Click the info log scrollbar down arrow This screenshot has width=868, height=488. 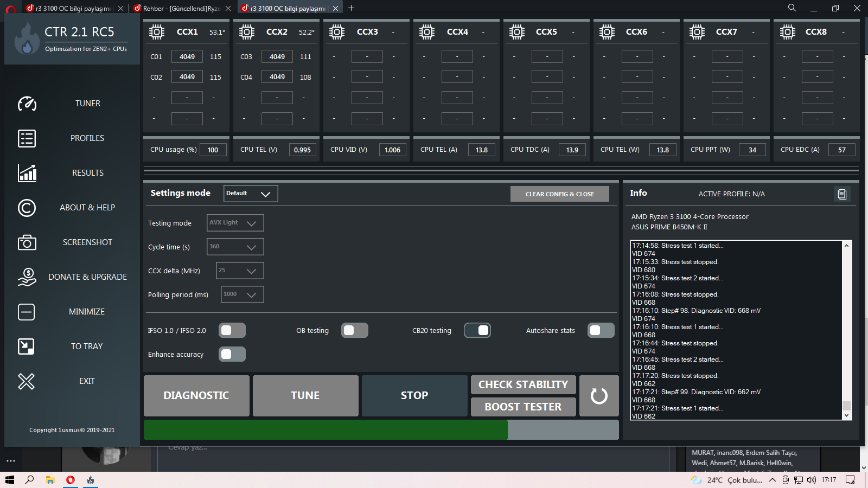click(x=846, y=415)
